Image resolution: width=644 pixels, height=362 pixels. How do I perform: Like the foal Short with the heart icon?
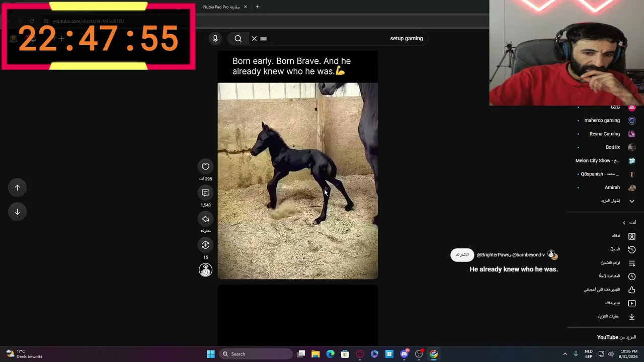pos(205,167)
